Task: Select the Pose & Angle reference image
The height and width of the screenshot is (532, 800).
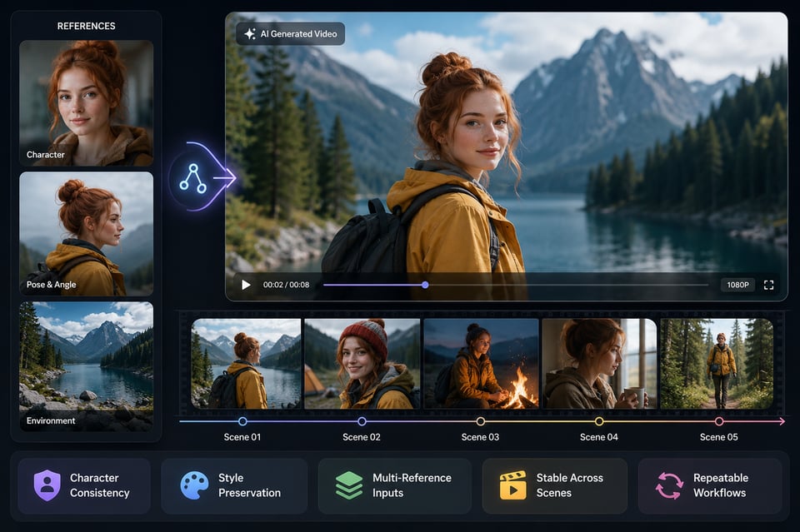Action: click(x=86, y=234)
